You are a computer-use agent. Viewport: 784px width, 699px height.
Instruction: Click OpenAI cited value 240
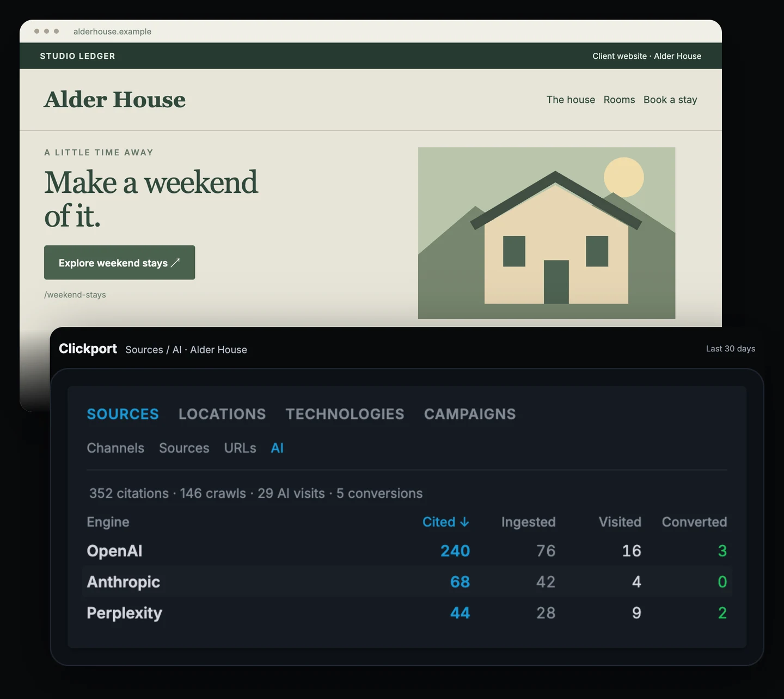(455, 551)
